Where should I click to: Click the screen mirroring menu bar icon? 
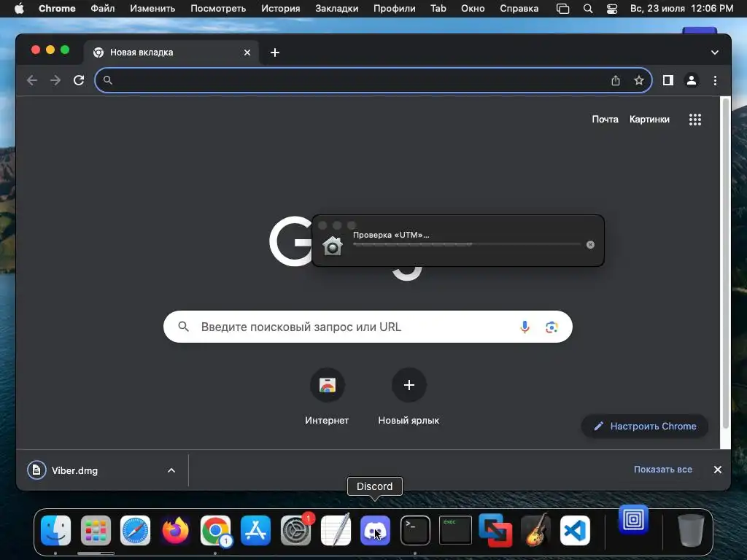tap(562, 9)
